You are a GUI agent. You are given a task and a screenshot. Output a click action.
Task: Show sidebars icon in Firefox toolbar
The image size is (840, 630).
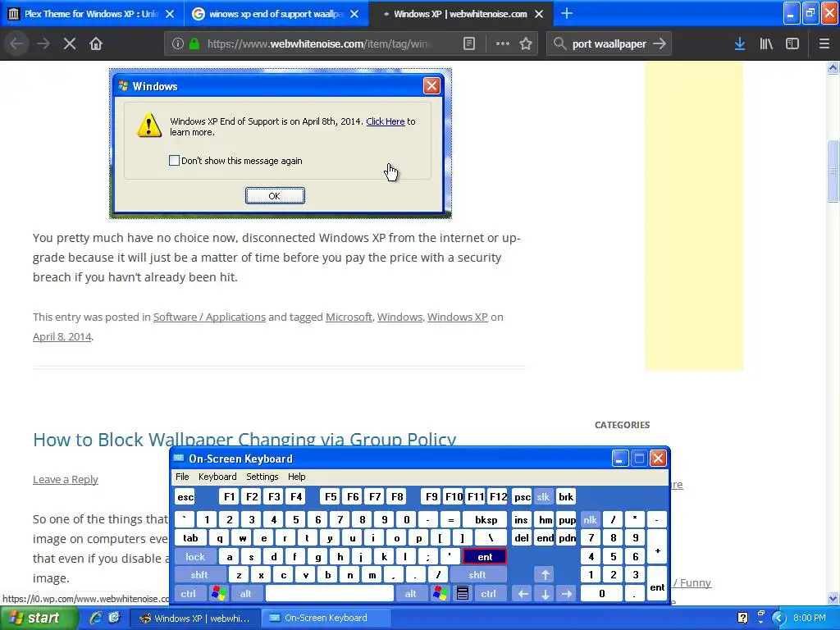792,44
